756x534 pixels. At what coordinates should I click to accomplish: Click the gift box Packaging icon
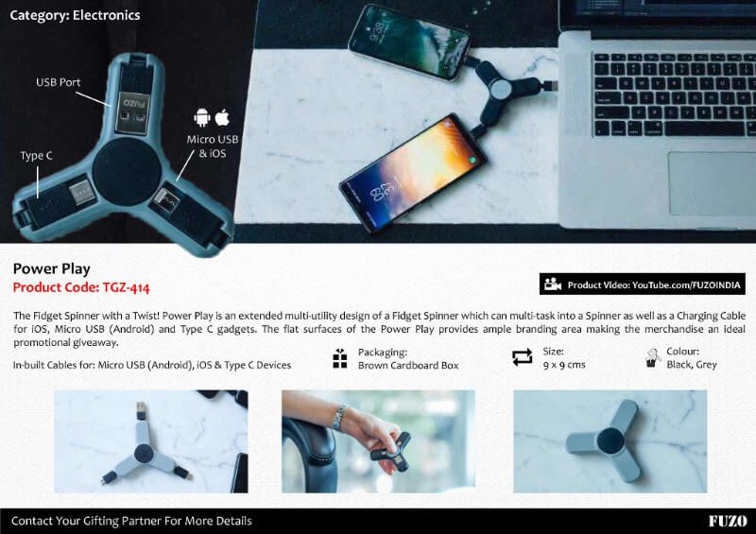[x=340, y=358]
